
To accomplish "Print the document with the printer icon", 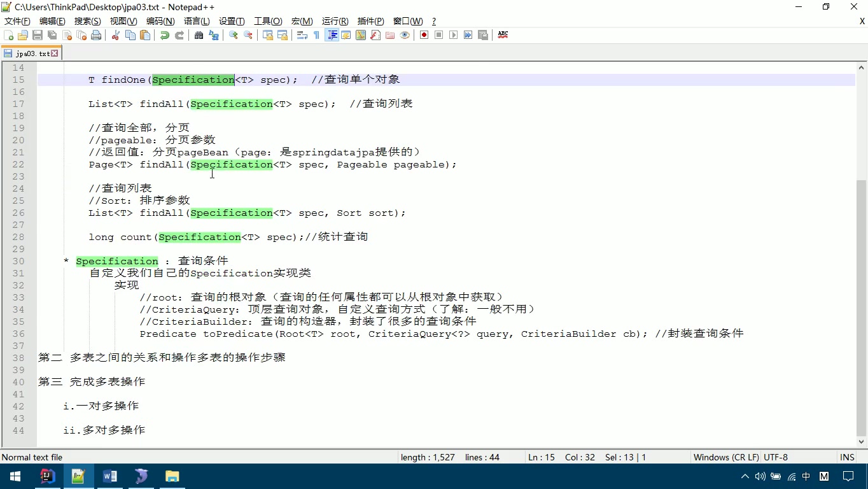I will pyautogui.click(x=96, y=35).
